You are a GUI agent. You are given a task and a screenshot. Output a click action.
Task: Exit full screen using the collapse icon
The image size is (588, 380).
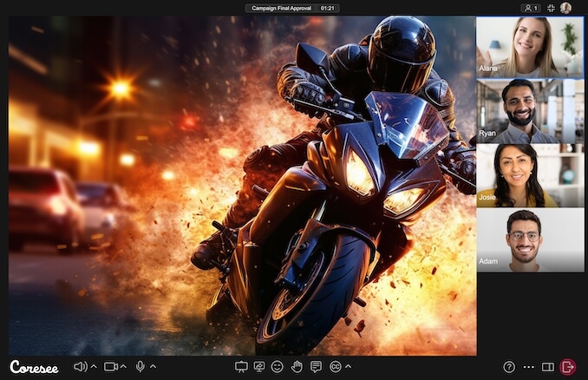coord(550,8)
